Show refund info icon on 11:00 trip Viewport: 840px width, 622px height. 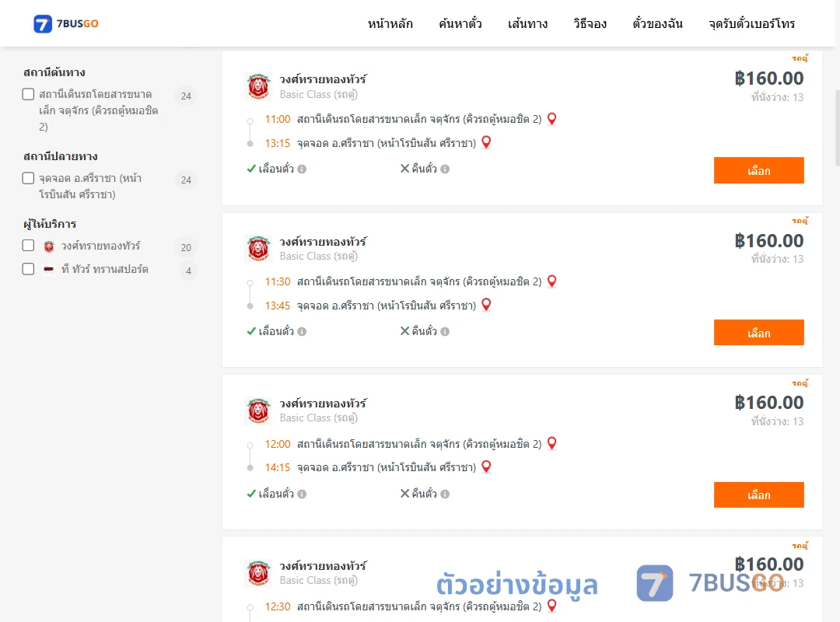click(445, 169)
